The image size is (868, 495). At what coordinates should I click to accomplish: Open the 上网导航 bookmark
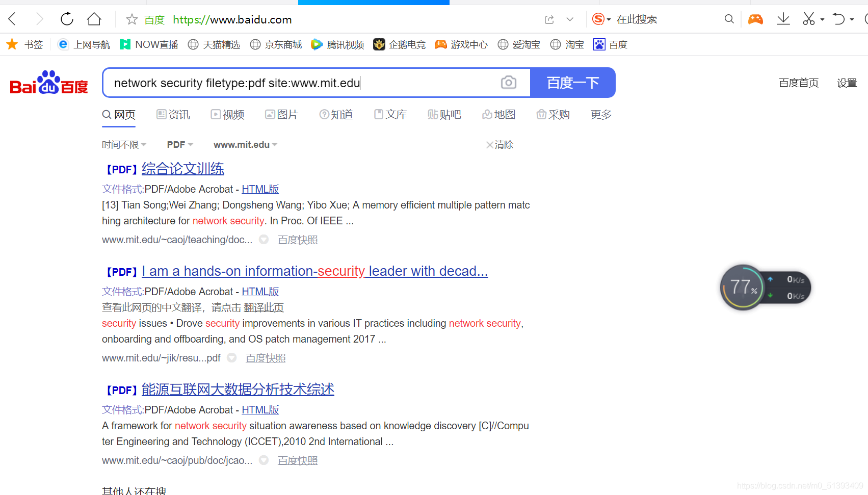point(84,45)
